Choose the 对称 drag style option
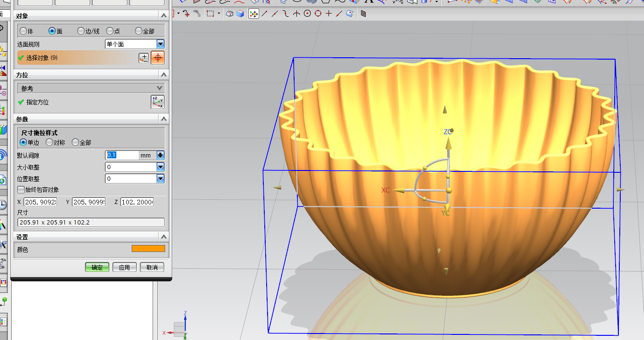Viewport: 644px width, 340px height. (49, 143)
